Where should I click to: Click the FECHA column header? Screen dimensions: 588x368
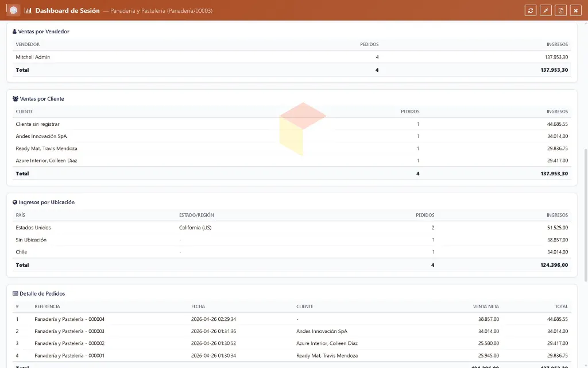198,306
